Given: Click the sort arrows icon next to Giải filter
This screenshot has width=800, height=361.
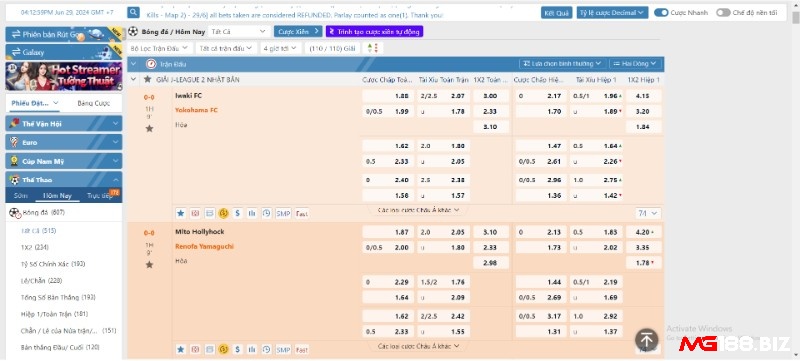Looking at the screenshot, I should tap(371, 48).
